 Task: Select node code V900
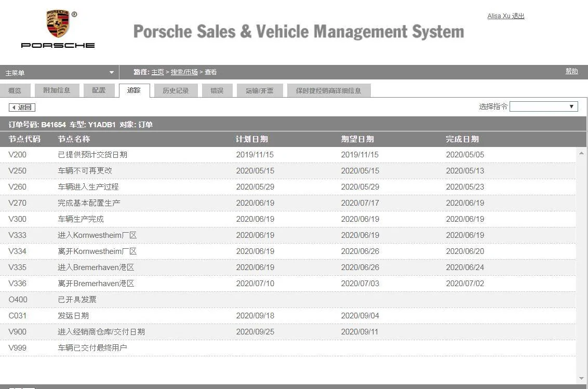(x=17, y=332)
